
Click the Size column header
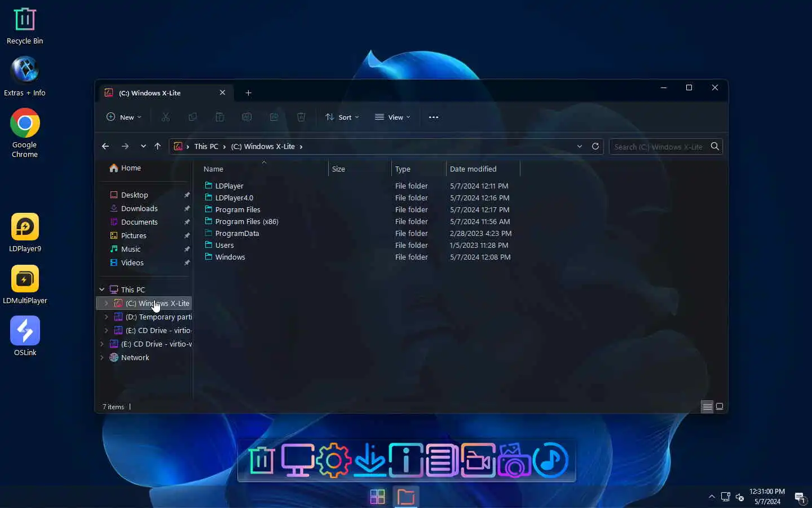[360, 169]
